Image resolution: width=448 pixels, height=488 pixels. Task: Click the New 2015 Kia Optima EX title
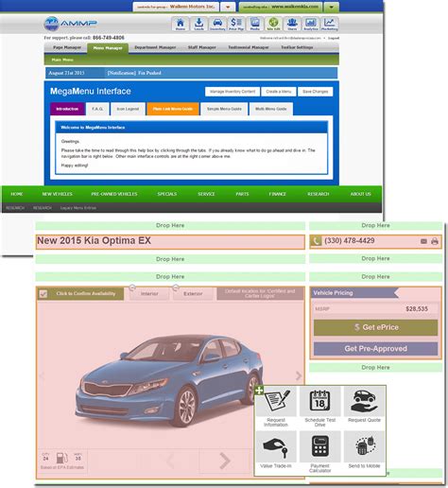94,241
